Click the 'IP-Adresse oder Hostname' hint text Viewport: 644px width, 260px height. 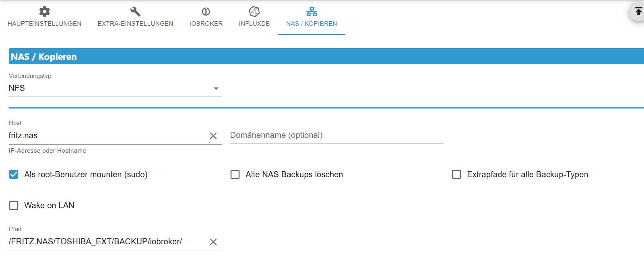coord(47,151)
